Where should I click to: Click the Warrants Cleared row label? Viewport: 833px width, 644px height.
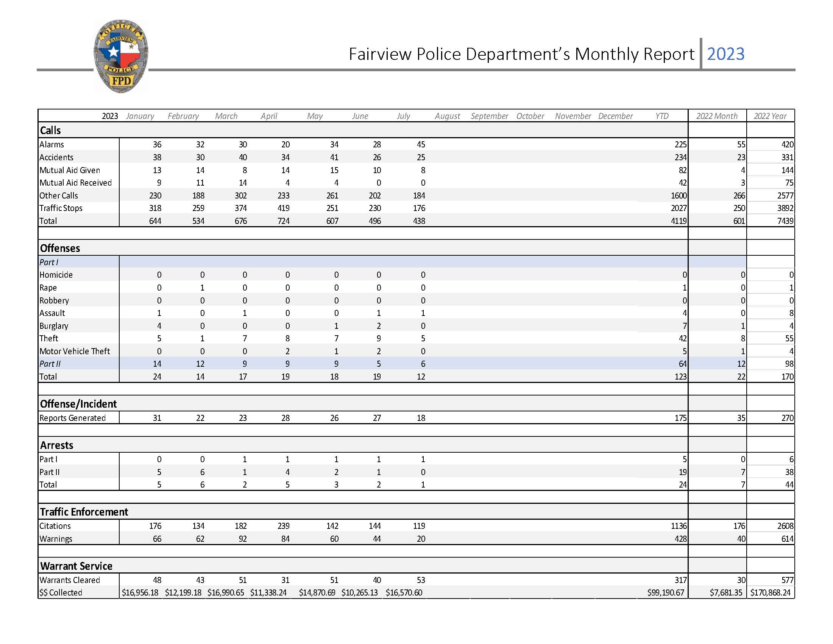click(x=70, y=580)
